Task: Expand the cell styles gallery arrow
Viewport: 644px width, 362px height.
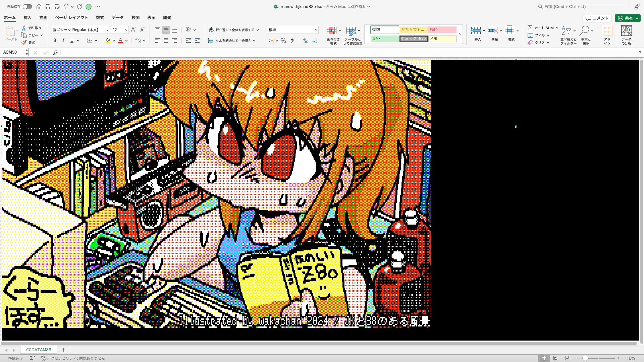Action: point(460,34)
